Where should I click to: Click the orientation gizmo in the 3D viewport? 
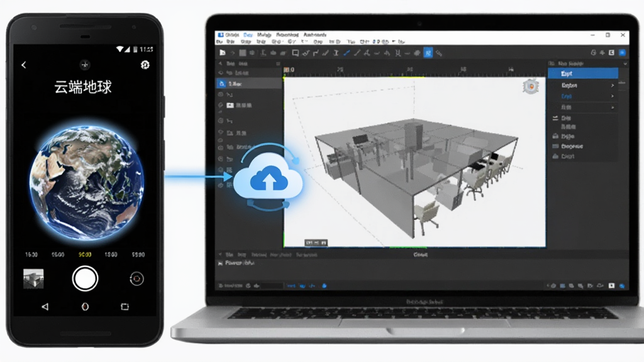click(531, 86)
